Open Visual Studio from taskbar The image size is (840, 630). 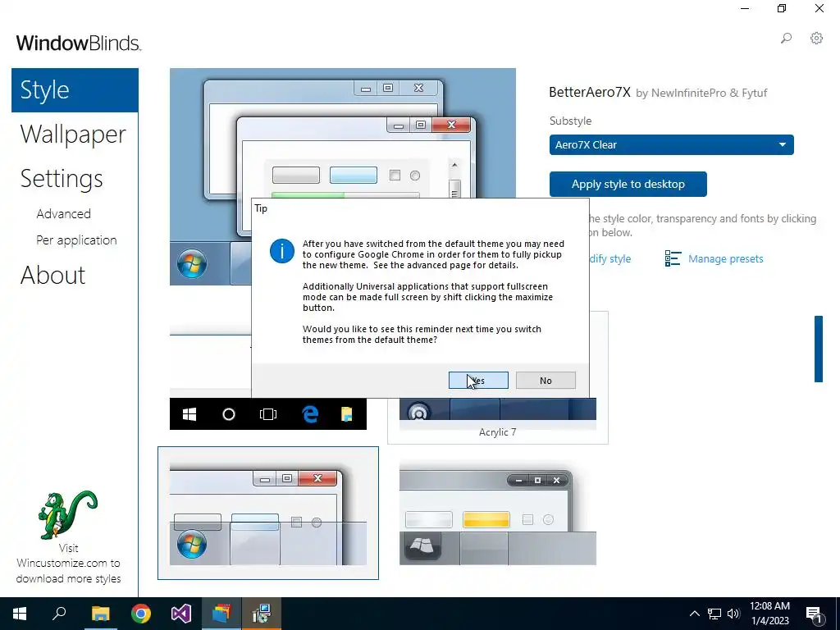tap(181, 614)
